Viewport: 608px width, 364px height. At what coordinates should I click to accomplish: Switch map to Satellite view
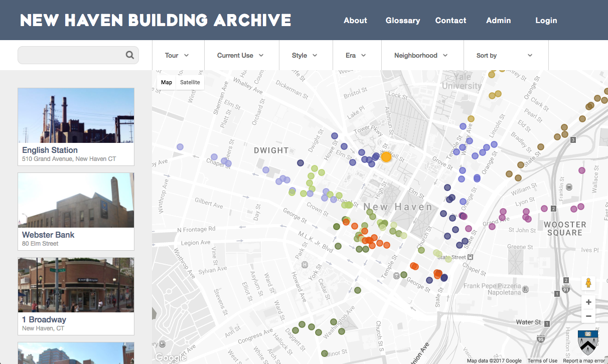(190, 82)
